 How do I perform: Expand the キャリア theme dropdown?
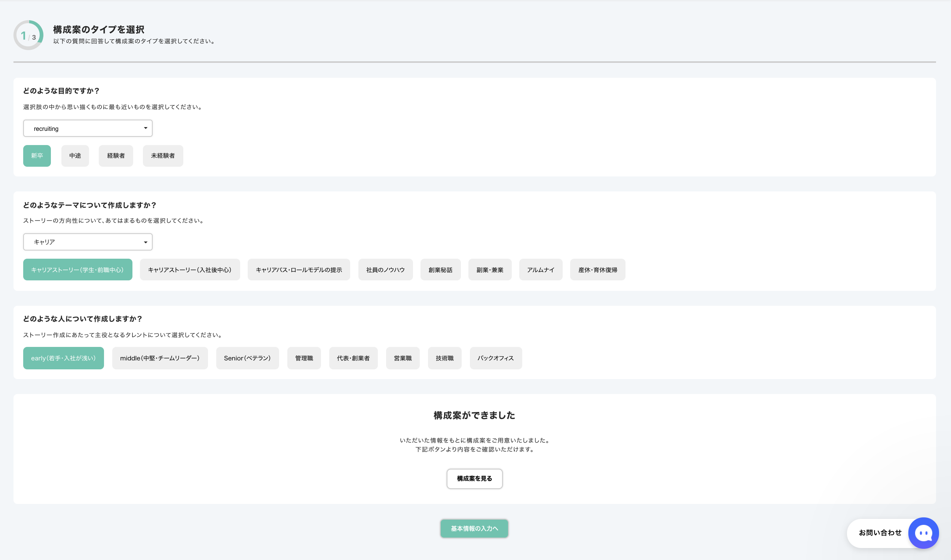coord(88,242)
